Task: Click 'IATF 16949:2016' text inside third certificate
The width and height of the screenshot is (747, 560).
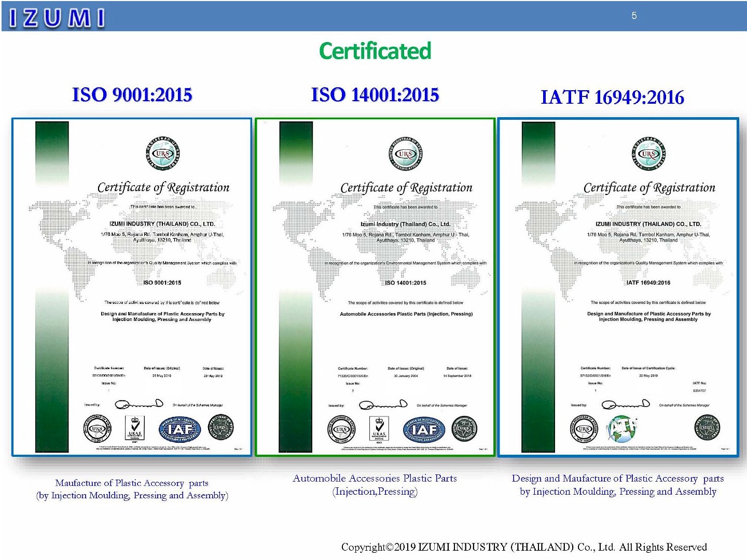Action: pyautogui.click(x=648, y=283)
